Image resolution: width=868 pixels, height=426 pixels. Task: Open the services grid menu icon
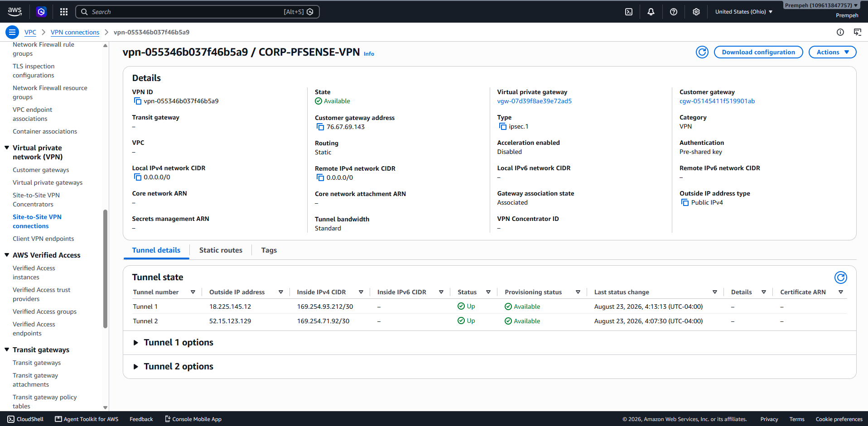(x=64, y=12)
